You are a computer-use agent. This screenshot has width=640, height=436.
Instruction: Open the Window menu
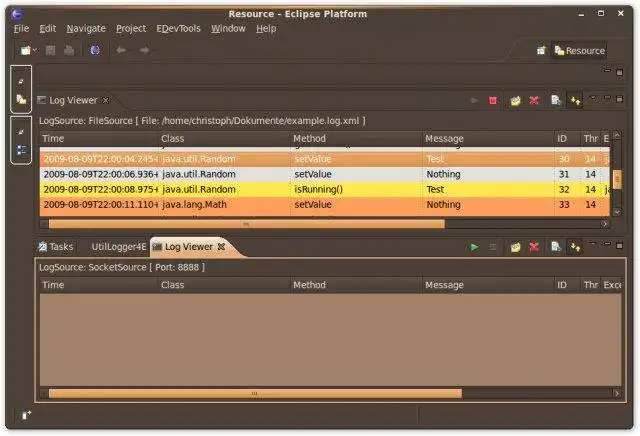[x=228, y=29]
